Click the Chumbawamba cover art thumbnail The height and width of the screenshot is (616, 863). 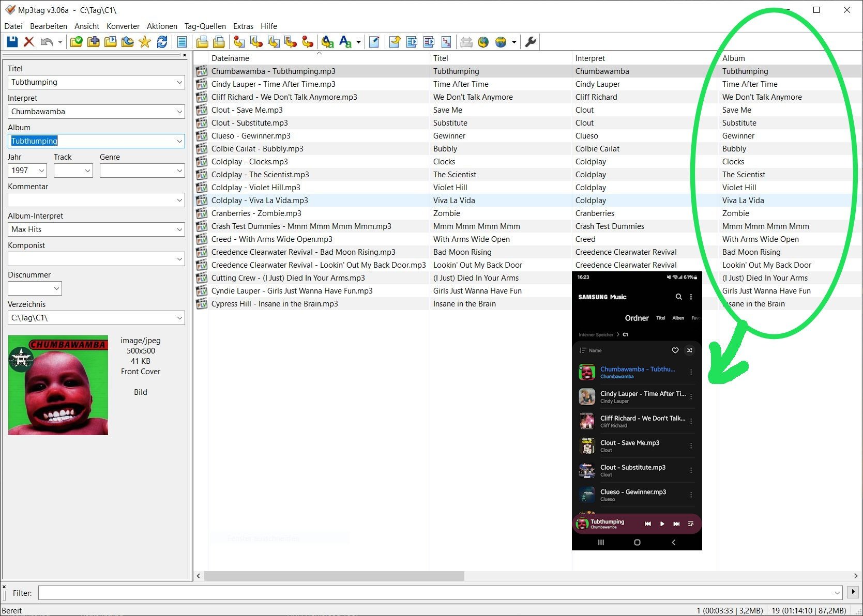[x=58, y=385]
